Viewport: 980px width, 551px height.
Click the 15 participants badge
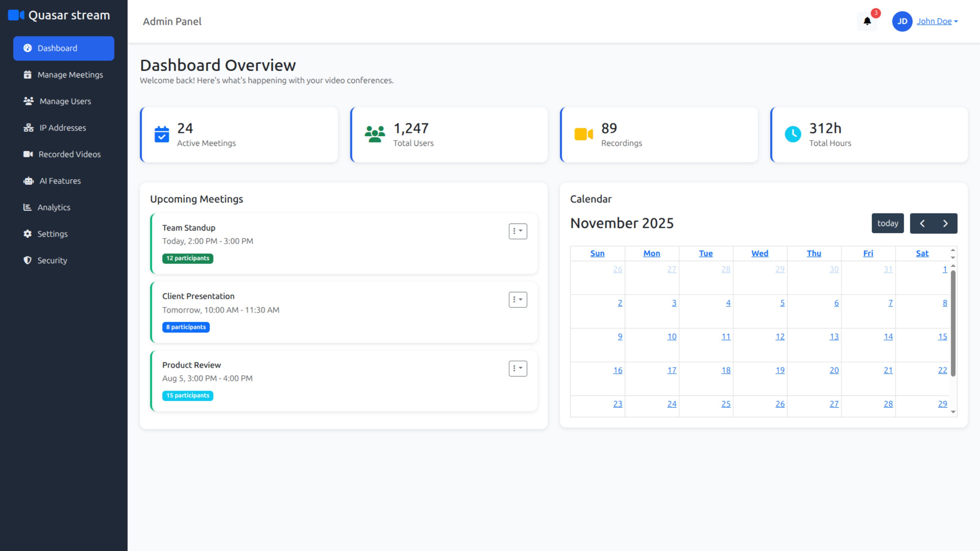[x=188, y=396]
